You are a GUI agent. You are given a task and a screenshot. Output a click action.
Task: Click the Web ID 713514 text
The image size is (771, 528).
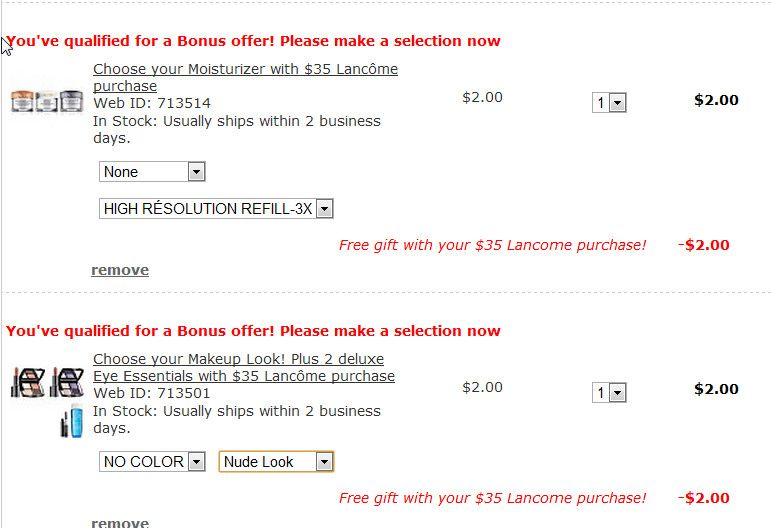(x=152, y=103)
